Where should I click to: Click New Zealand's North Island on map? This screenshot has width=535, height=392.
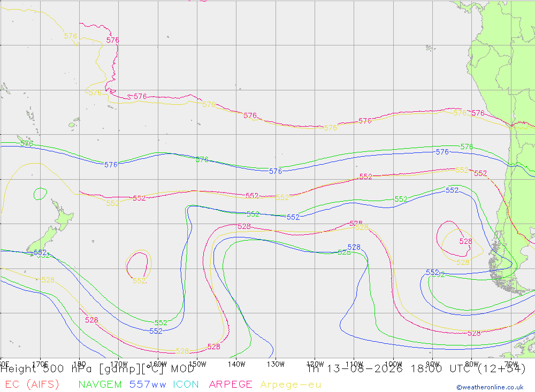(63, 216)
